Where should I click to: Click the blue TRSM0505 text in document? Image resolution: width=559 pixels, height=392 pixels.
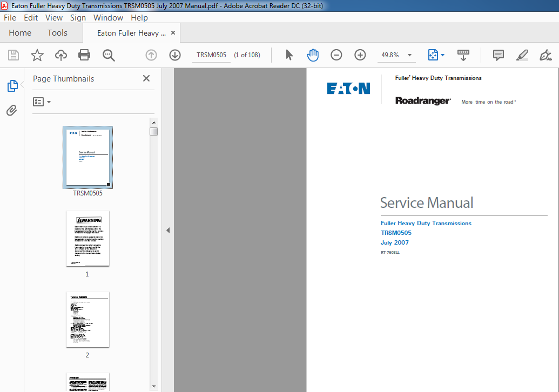tap(396, 233)
